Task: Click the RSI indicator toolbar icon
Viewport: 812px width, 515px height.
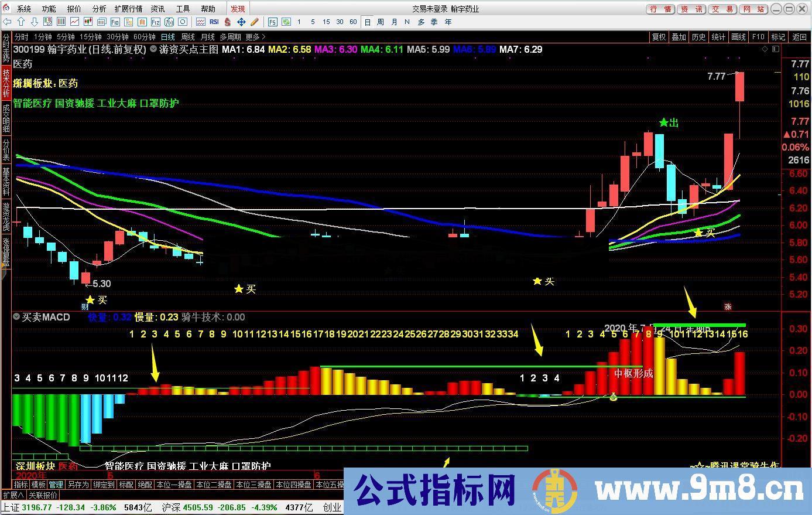Action: [x=214, y=22]
